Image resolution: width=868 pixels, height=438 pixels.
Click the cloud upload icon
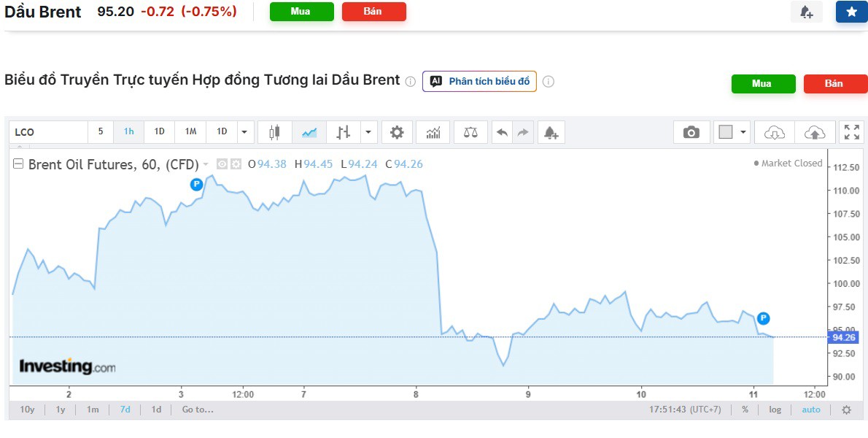(x=815, y=132)
